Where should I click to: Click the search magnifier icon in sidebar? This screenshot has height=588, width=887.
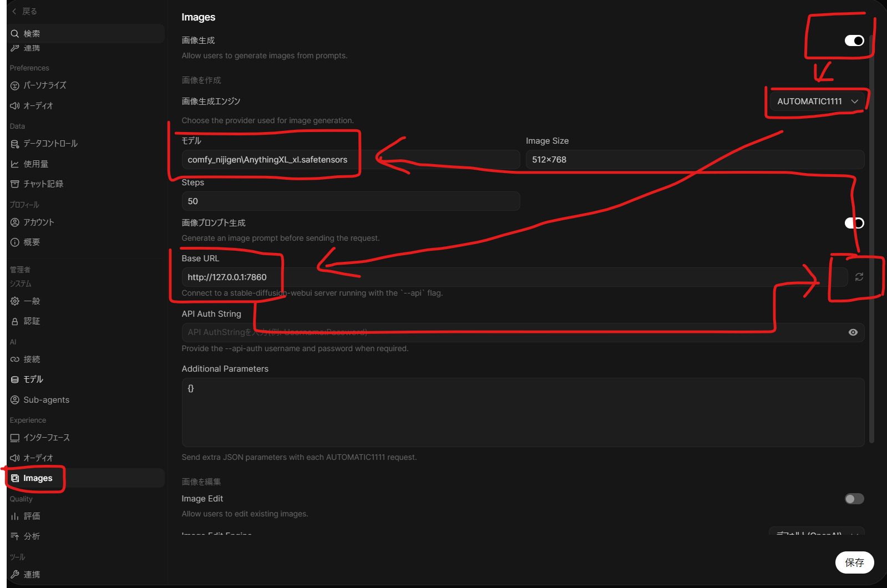pyautogui.click(x=15, y=34)
